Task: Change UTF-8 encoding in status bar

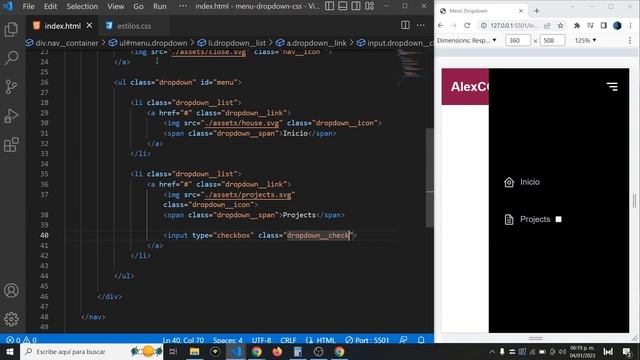Action: click(x=261, y=340)
